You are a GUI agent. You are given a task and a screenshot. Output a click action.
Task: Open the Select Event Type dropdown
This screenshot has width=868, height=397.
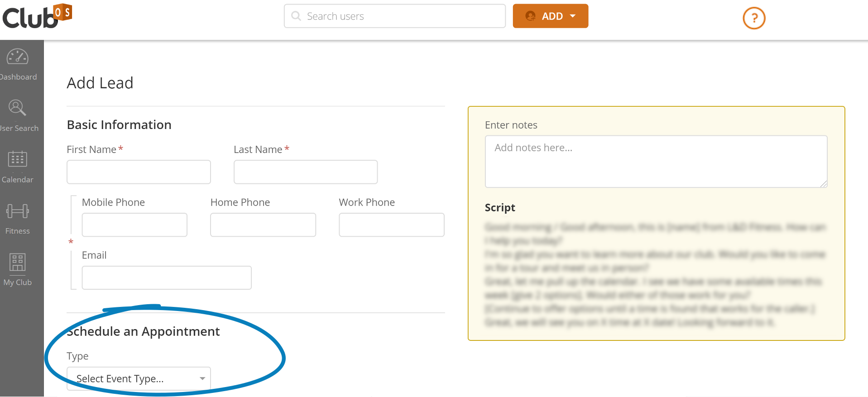139,378
